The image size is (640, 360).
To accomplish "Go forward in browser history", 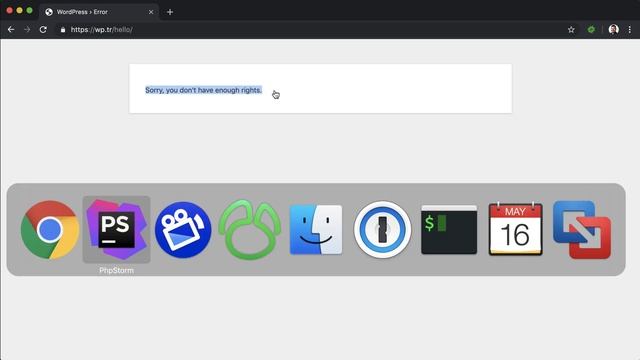I will (x=27, y=29).
